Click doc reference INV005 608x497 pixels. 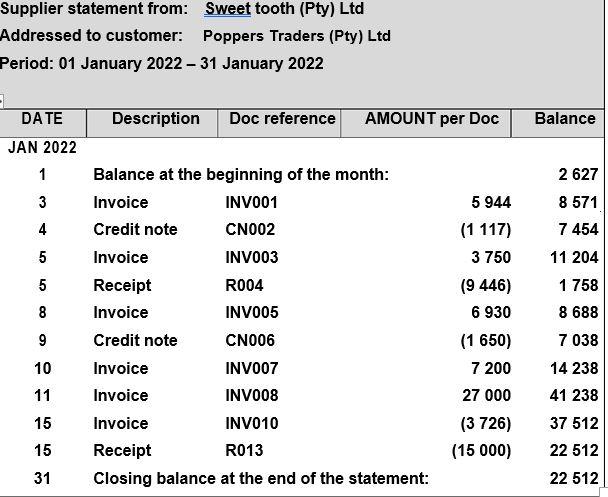(252, 312)
